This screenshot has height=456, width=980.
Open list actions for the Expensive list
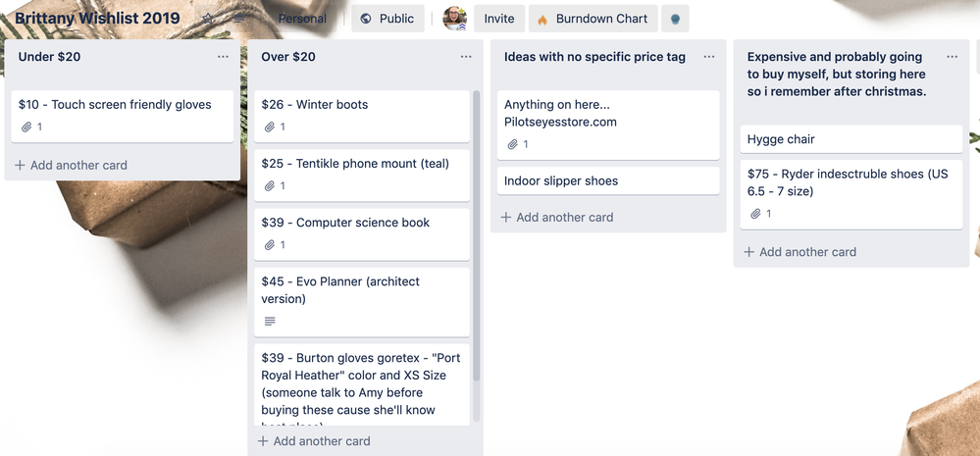pos(952,57)
